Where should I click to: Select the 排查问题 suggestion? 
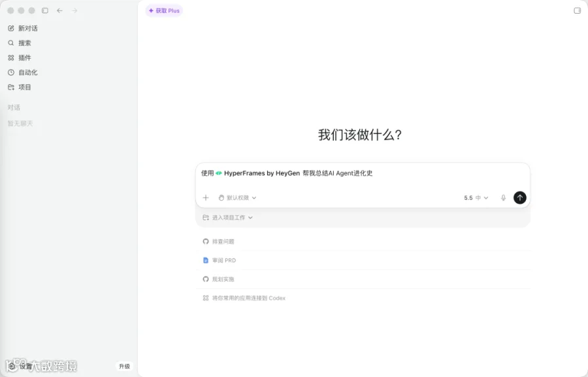(218, 242)
